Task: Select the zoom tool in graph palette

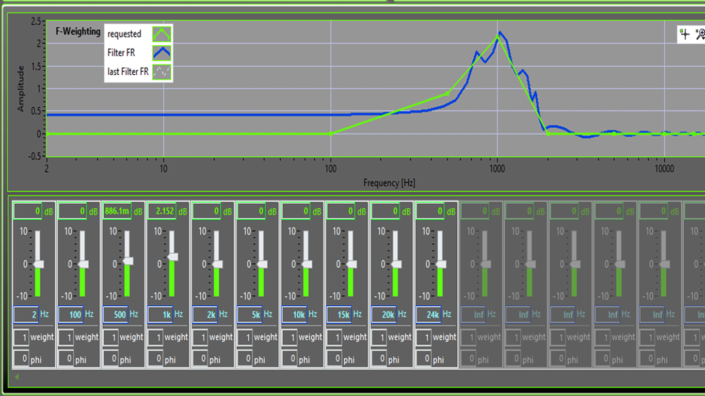Action: (700, 34)
